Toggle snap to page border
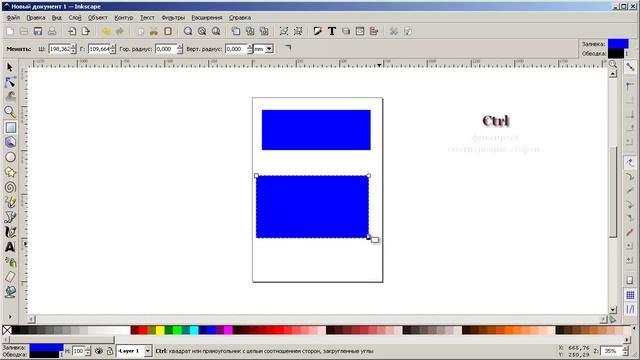 pyautogui.click(x=630, y=280)
